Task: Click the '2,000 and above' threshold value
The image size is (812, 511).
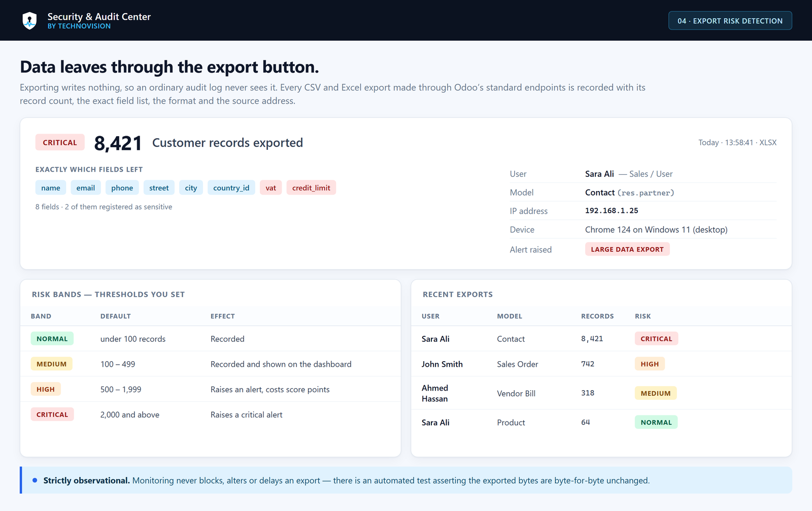Action: pyautogui.click(x=130, y=414)
